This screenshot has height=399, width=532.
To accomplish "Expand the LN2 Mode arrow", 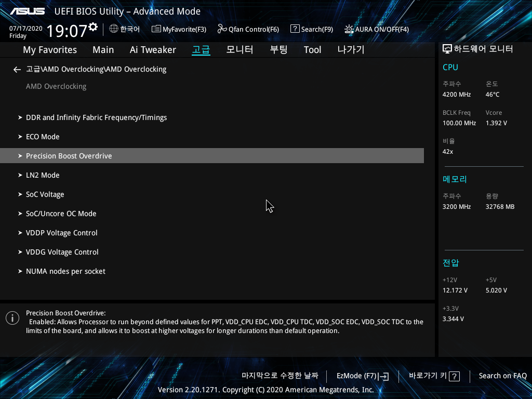I will point(20,175).
